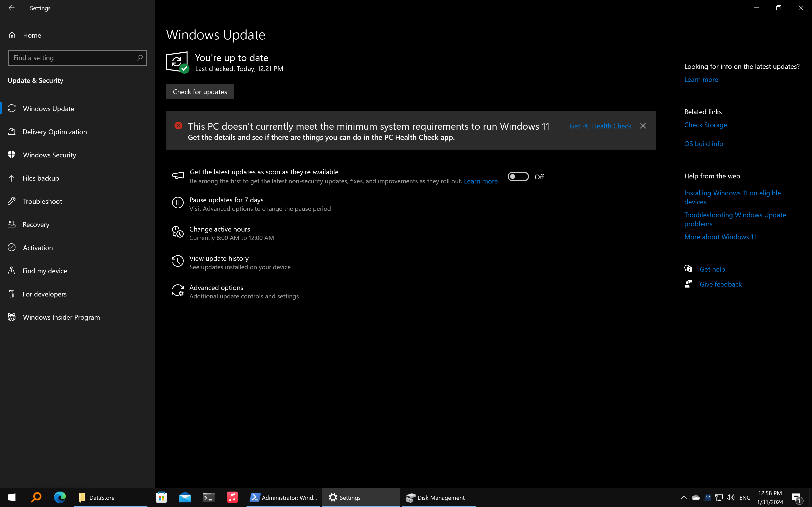Click the OneDrive icon in the system tray
812x507 pixels.
coord(695,497)
